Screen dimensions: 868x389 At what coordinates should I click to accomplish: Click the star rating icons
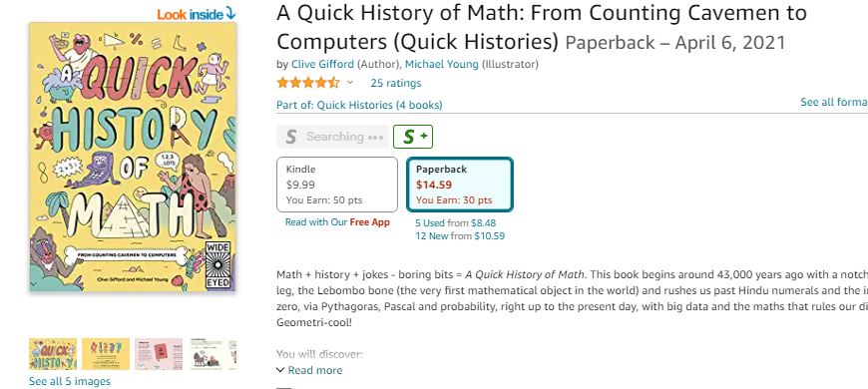[308, 83]
